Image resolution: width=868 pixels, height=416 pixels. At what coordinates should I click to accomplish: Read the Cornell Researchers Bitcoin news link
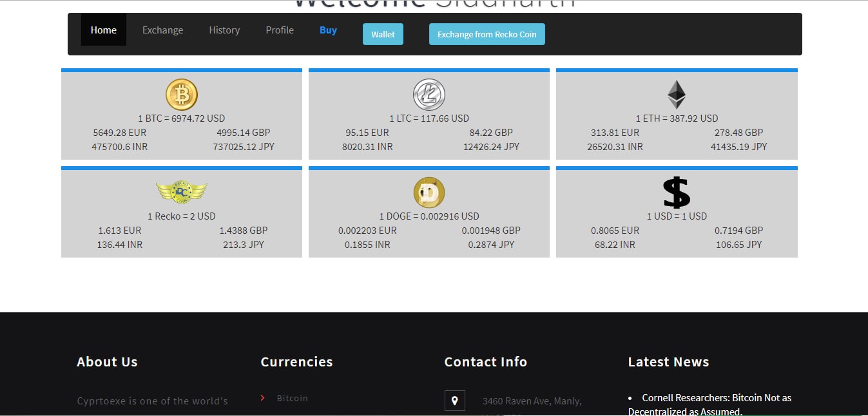[710, 405]
